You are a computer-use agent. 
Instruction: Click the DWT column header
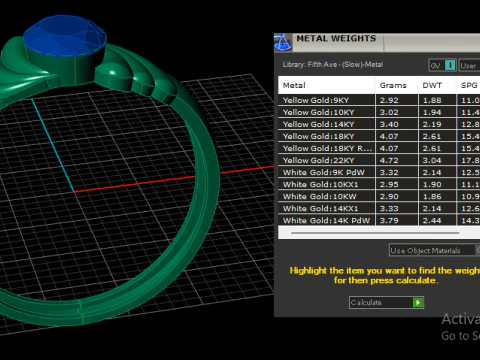point(437,85)
